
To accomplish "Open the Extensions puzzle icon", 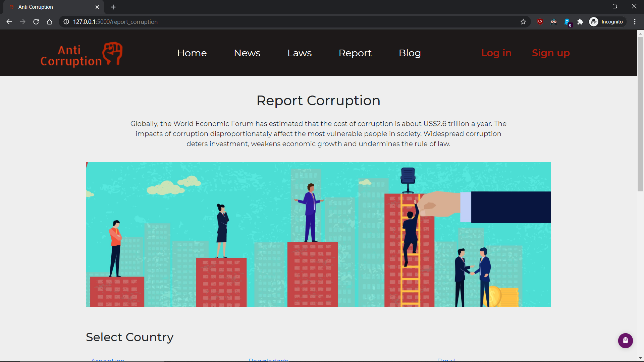I will [x=580, y=22].
